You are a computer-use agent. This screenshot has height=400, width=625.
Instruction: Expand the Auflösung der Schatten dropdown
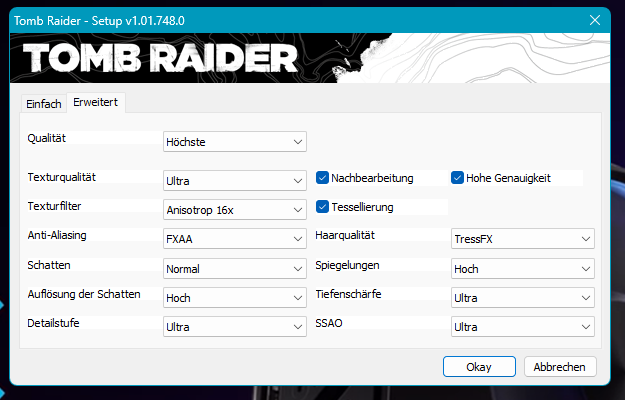[x=235, y=298]
